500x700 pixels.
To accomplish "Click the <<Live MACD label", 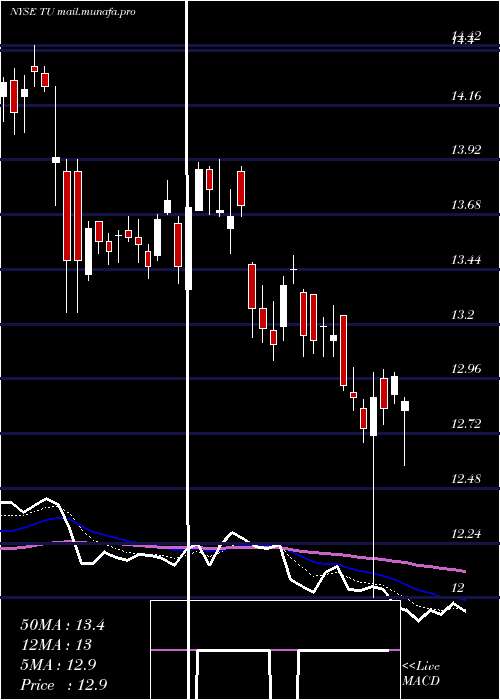I will (421, 673).
